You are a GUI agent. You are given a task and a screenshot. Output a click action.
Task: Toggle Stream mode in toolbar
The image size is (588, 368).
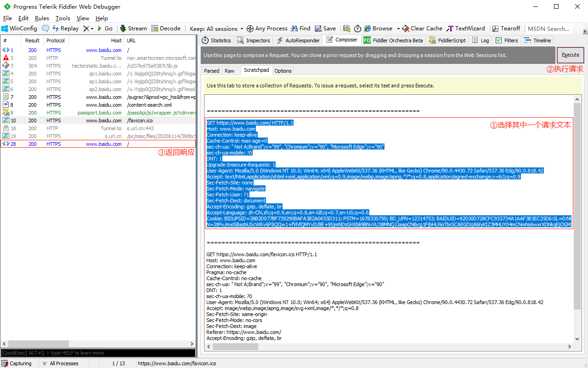point(134,29)
